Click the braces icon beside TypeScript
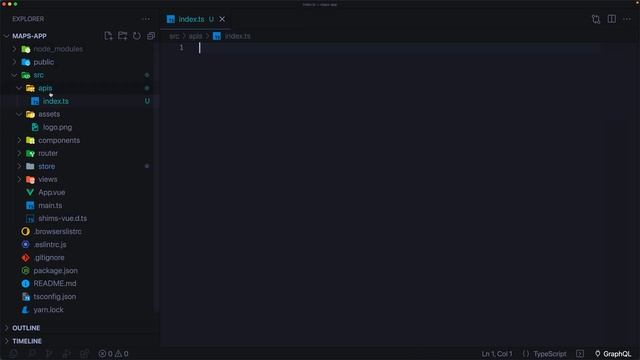This screenshot has height=360, width=640. [526, 354]
